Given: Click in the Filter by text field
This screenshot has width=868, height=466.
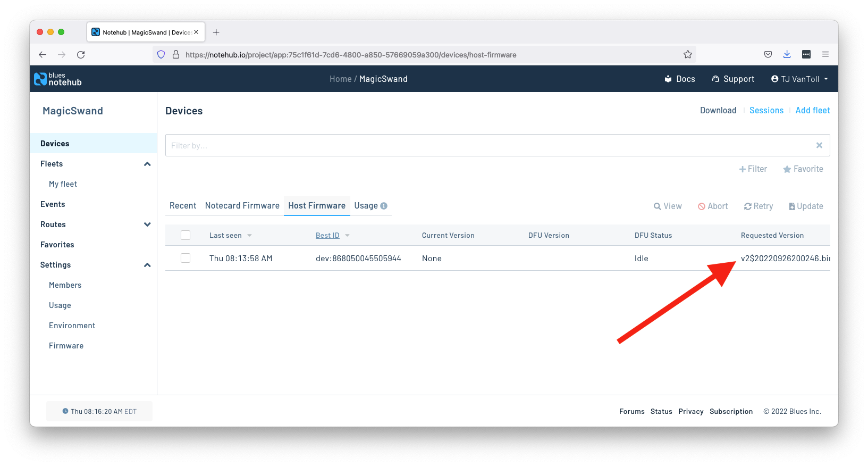Looking at the screenshot, I should point(489,145).
